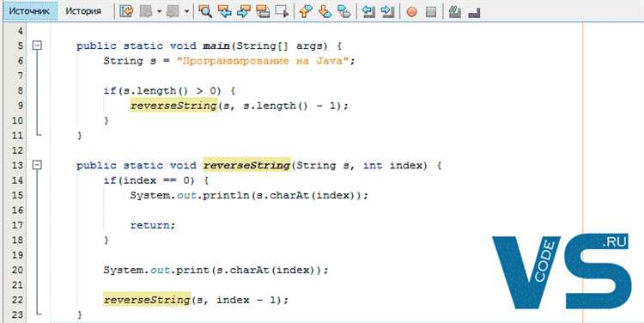This screenshot has height=323, width=644.
Task: Shift the line right icon
Action: click(387, 11)
